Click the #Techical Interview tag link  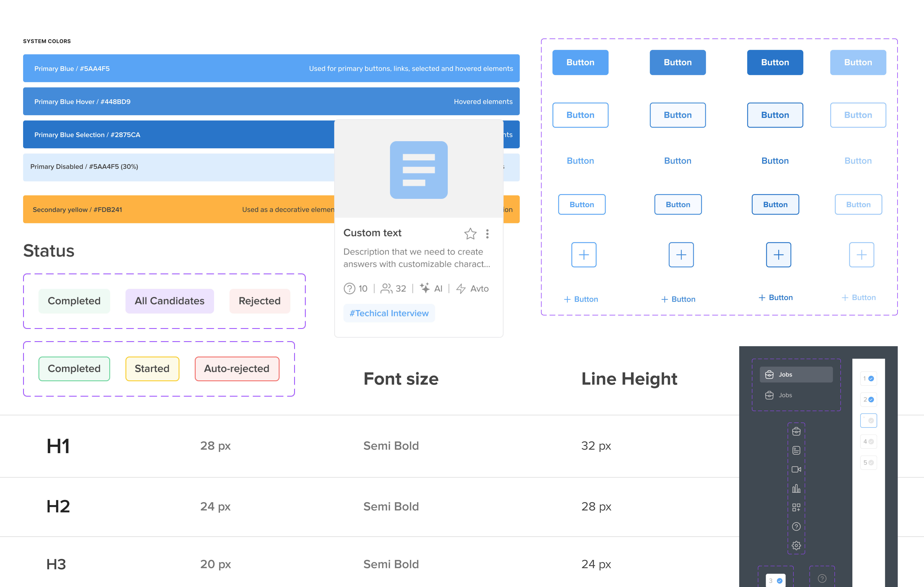tap(389, 313)
